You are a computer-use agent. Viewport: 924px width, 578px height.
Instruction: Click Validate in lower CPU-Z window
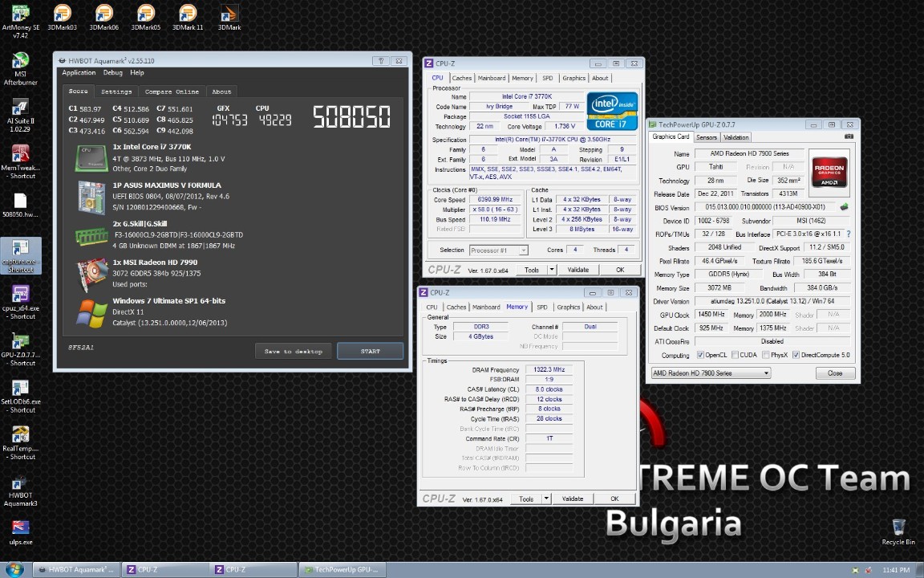click(x=572, y=499)
